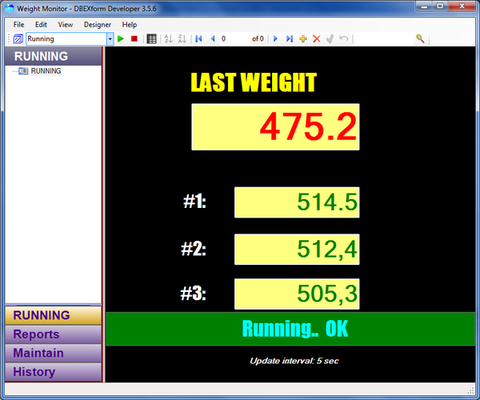480x400 pixels.
Task: Go to next record arrow
Action: click(275, 39)
